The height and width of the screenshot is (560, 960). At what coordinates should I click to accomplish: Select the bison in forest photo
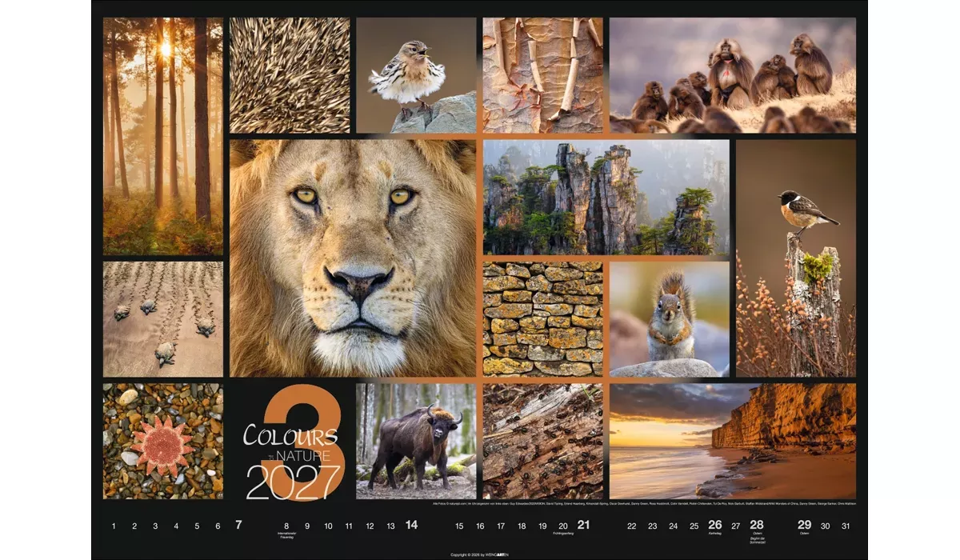click(x=416, y=441)
